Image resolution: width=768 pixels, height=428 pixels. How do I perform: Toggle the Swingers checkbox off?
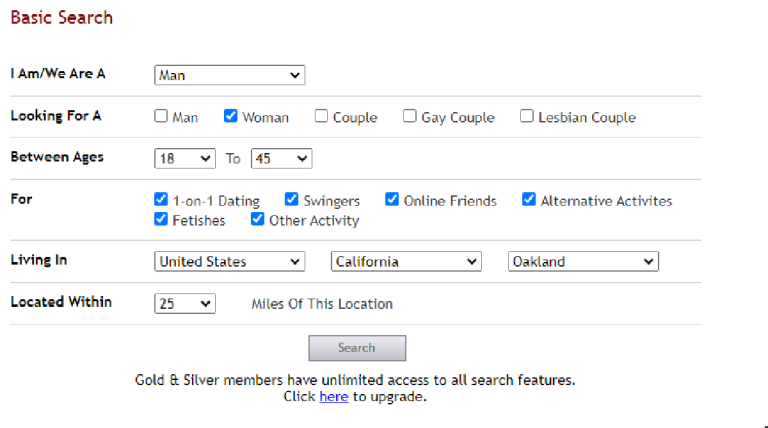point(291,199)
